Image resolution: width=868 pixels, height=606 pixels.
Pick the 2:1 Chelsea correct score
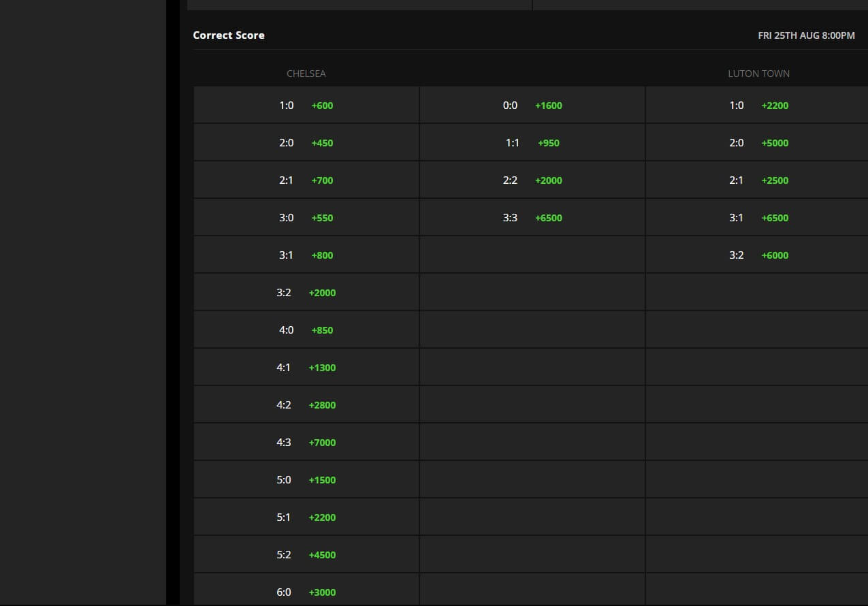coord(306,180)
